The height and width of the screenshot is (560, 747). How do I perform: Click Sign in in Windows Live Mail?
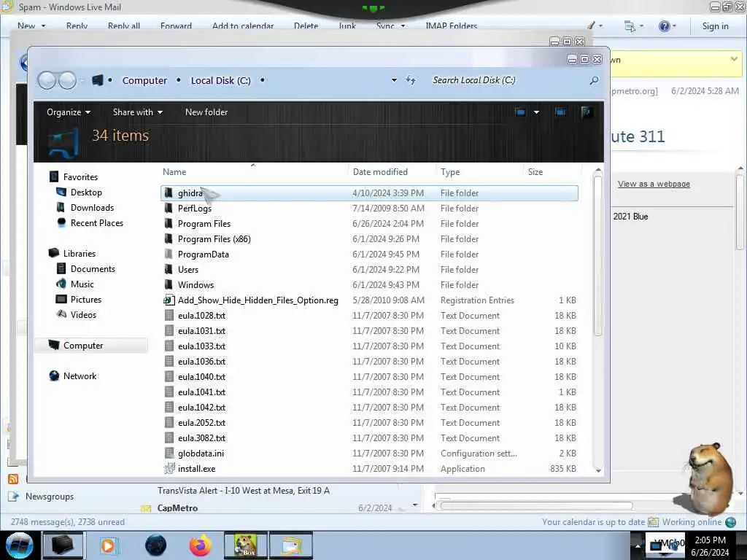pyautogui.click(x=715, y=26)
